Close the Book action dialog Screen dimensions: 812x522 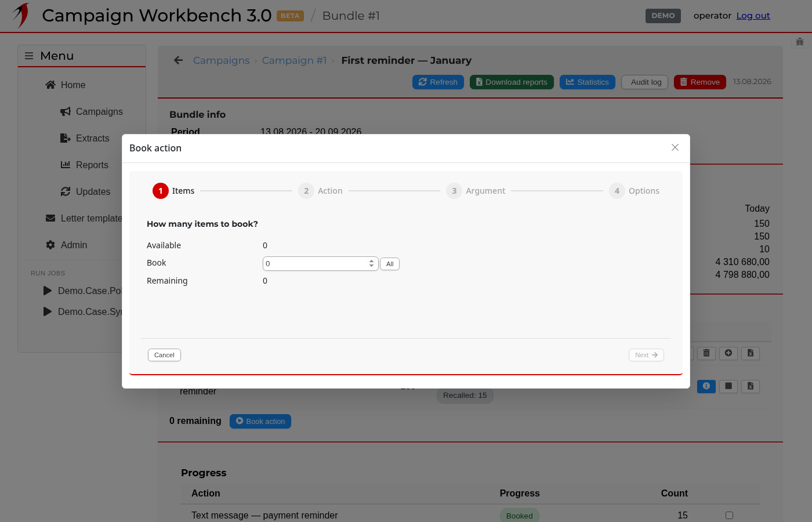[675, 147]
